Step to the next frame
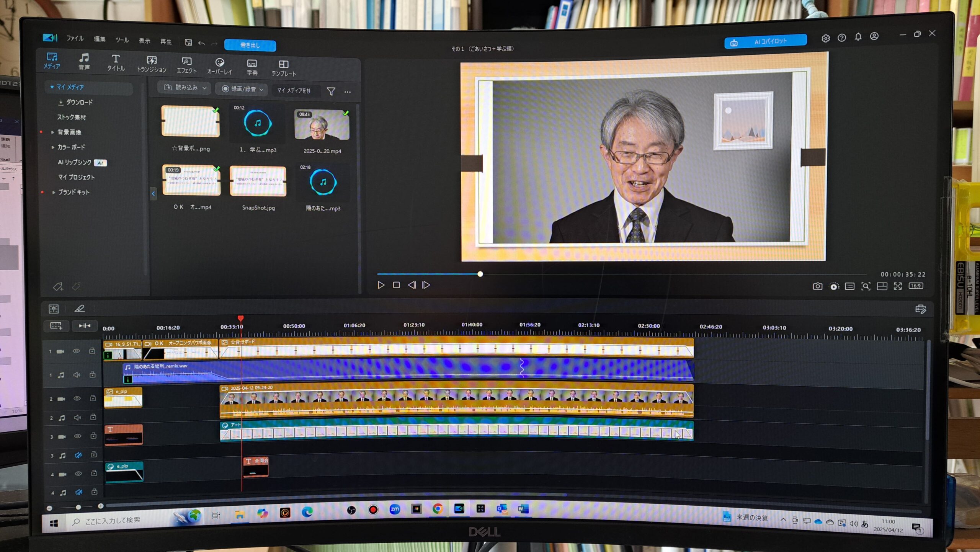The height and width of the screenshot is (552, 980). pyautogui.click(x=426, y=285)
